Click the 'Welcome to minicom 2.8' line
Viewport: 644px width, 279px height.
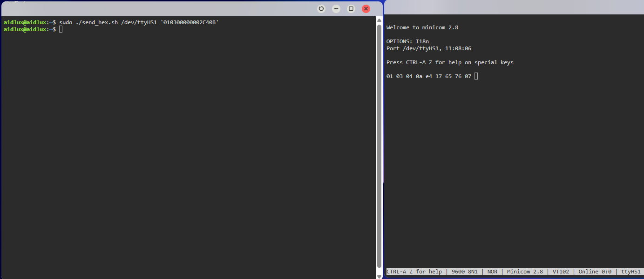(422, 27)
